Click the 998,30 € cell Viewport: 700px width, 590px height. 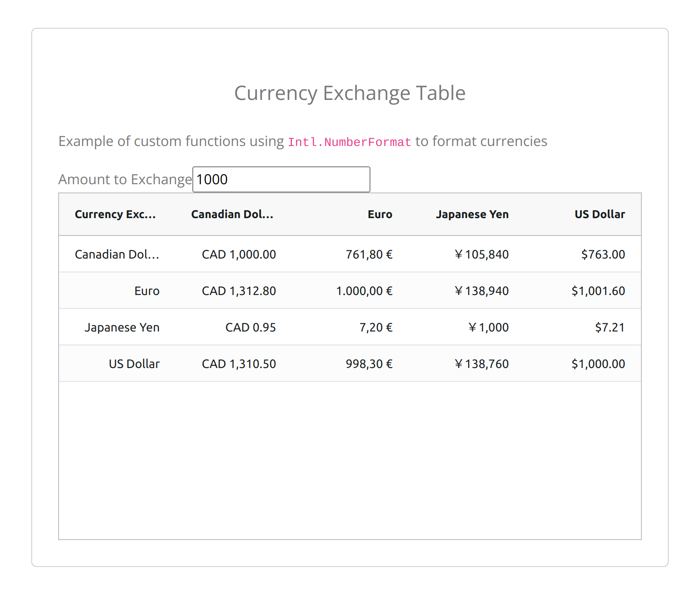369,364
